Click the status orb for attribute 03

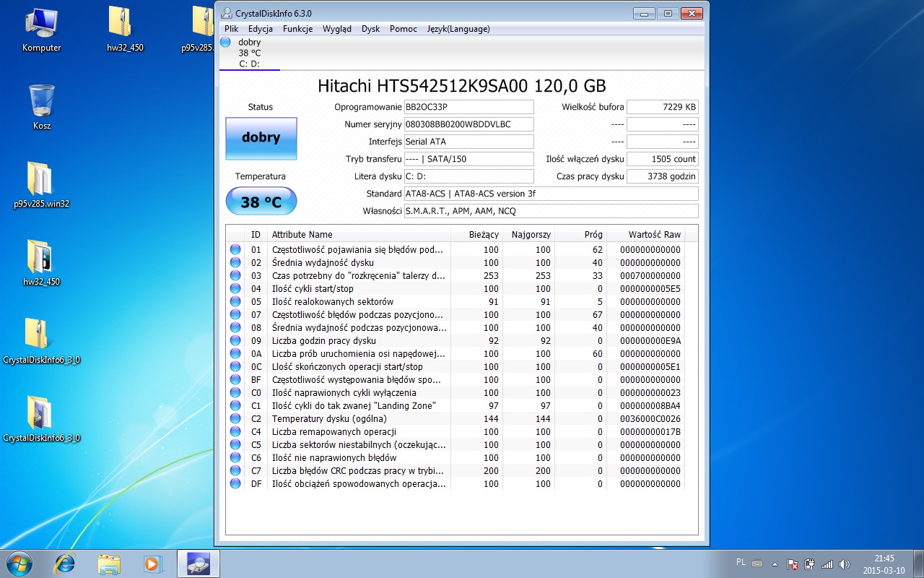(x=235, y=275)
